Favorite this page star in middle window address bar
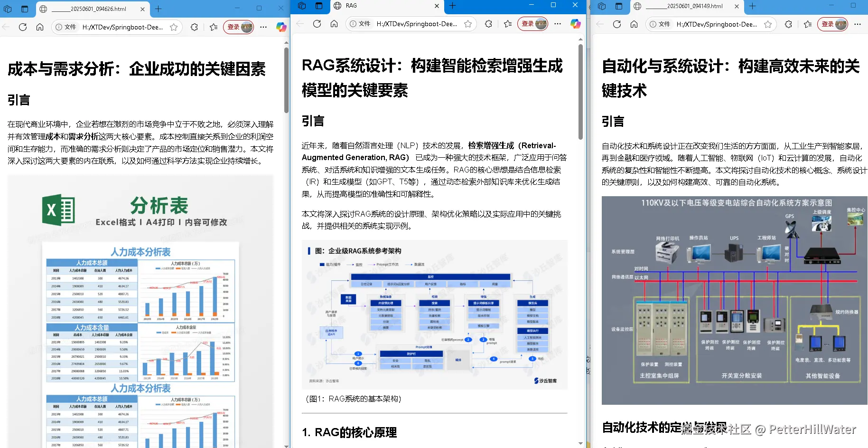Image resolution: width=868 pixels, height=448 pixels. pyautogui.click(x=468, y=24)
